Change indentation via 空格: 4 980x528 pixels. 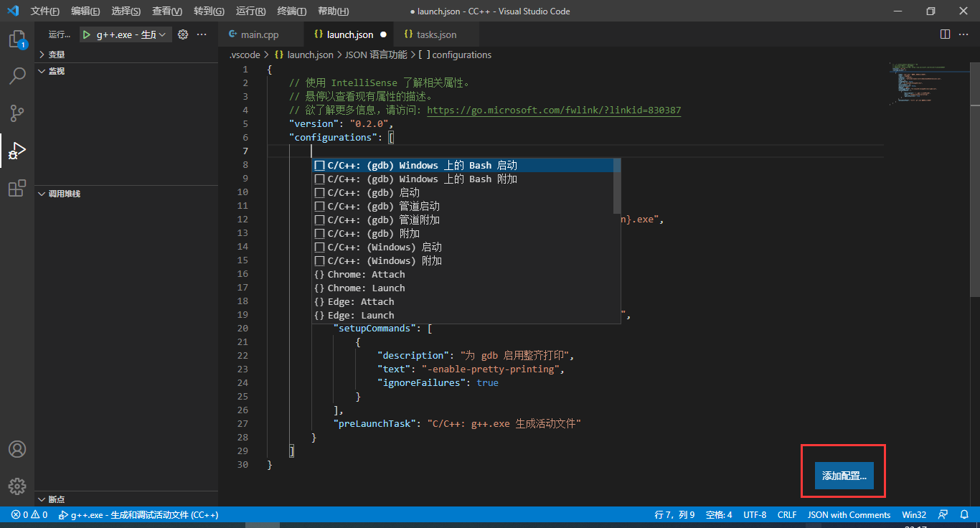719,514
